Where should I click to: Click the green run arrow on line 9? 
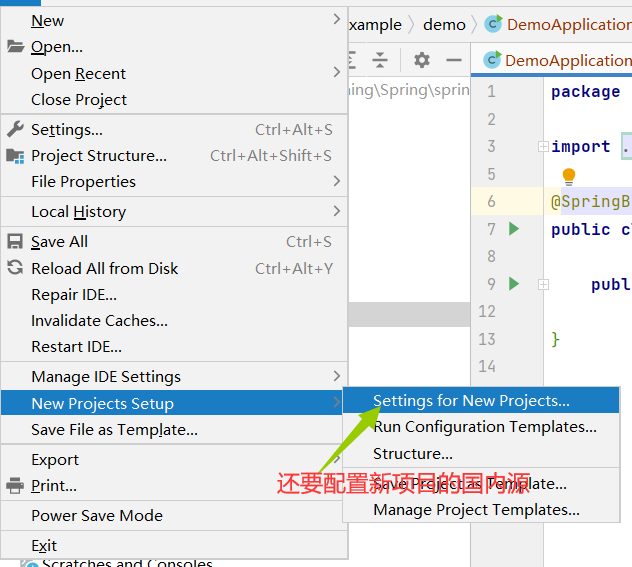pos(514,284)
